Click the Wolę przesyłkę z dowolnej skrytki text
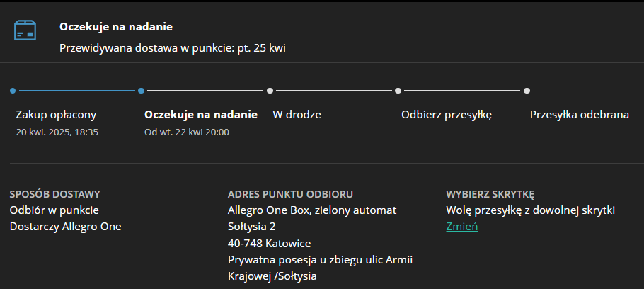644x289 pixels. click(x=531, y=210)
